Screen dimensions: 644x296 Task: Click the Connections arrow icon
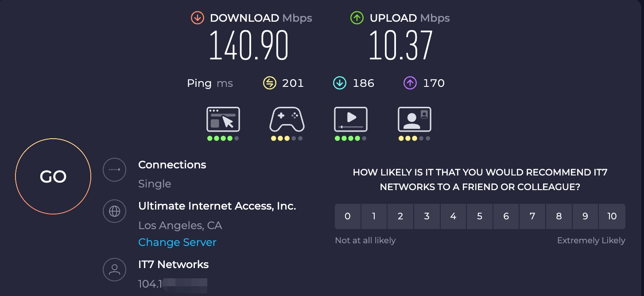click(114, 169)
